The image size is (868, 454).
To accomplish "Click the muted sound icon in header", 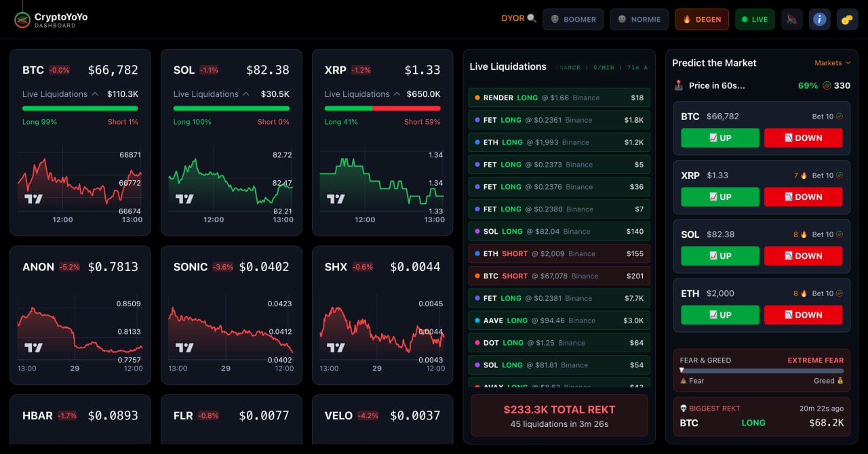I will 791,20.
